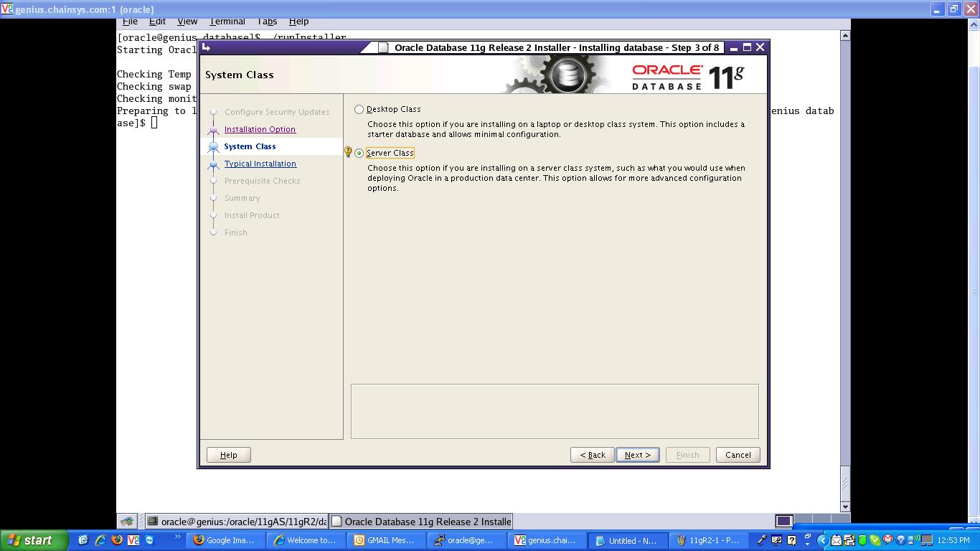Switch to Welcome to... Internet Explorer task
This screenshot has height=551, width=980.
pos(306,540)
